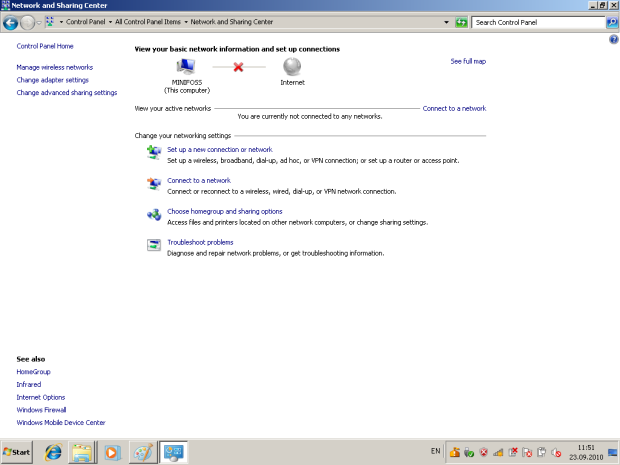Click the wireless signal bars tray icon
The width and height of the screenshot is (620, 465).
click(x=498, y=452)
